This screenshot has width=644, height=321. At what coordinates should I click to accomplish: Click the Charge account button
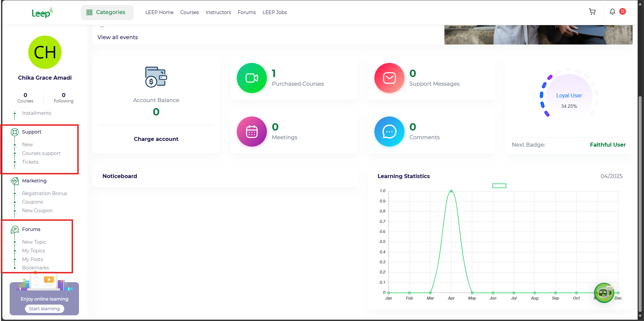(x=156, y=139)
